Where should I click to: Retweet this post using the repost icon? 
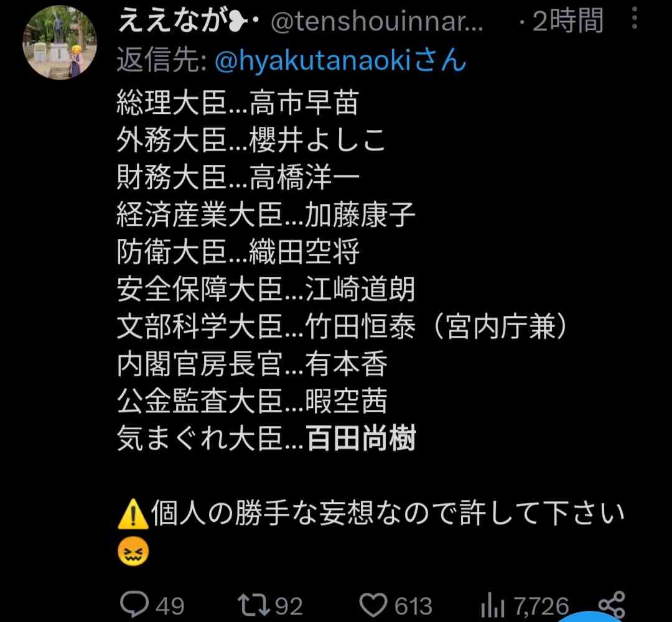[x=254, y=605]
